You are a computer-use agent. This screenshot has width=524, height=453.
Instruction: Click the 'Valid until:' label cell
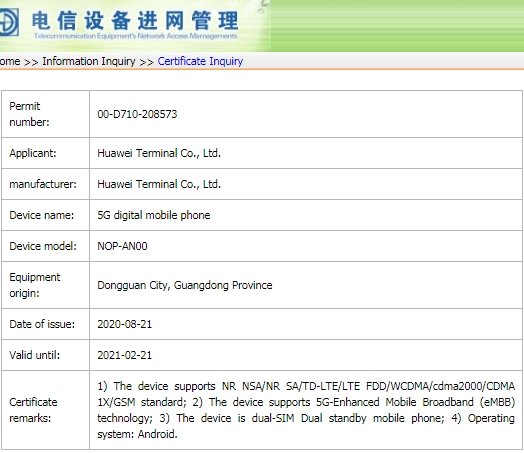(45, 355)
